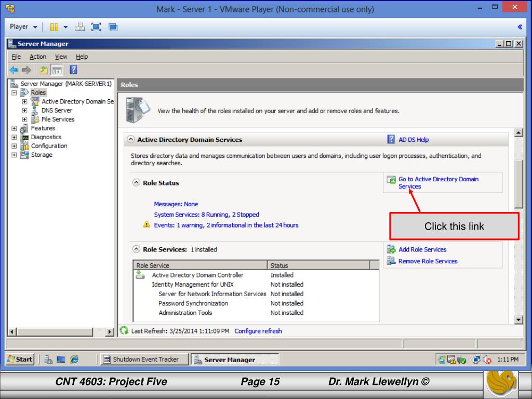Image resolution: width=532 pixels, height=399 pixels.
Task: Collapse the Roles tree node
Action: [14, 92]
